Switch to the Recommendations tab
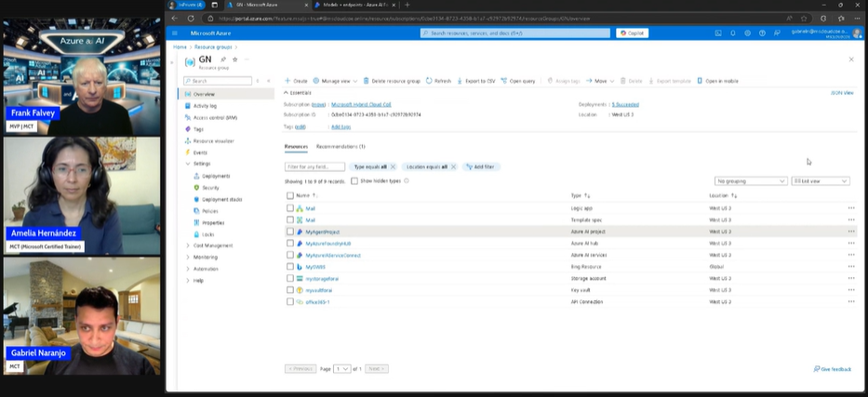 point(340,147)
